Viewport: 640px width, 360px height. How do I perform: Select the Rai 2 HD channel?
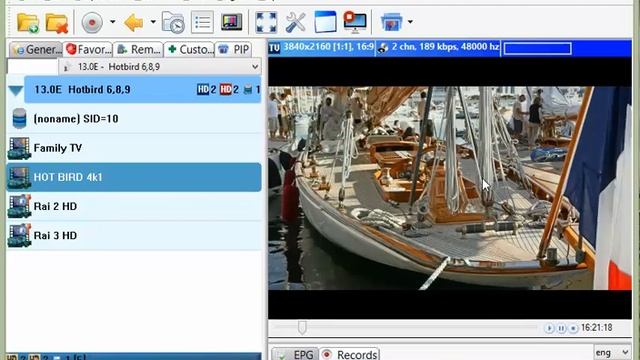pos(134,207)
